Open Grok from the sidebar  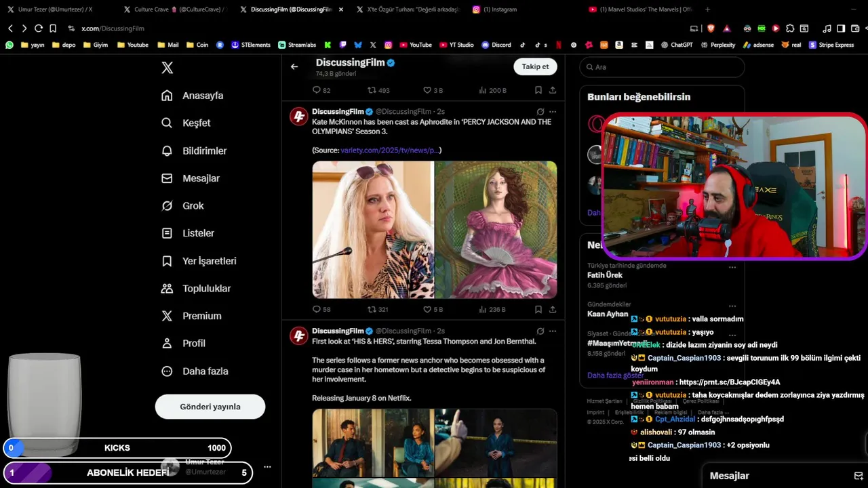182,205
